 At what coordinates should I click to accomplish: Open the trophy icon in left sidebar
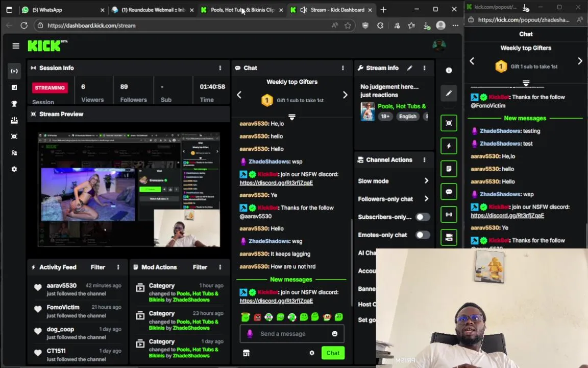(x=14, y=104)
